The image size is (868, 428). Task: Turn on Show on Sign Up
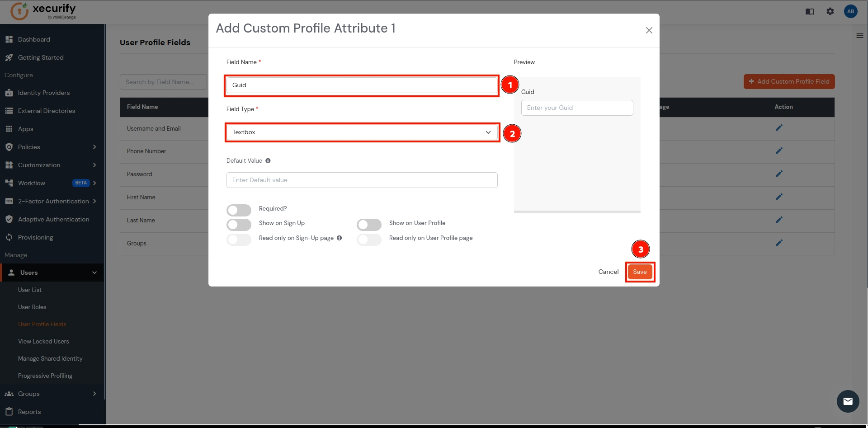(x=239, y=225)
